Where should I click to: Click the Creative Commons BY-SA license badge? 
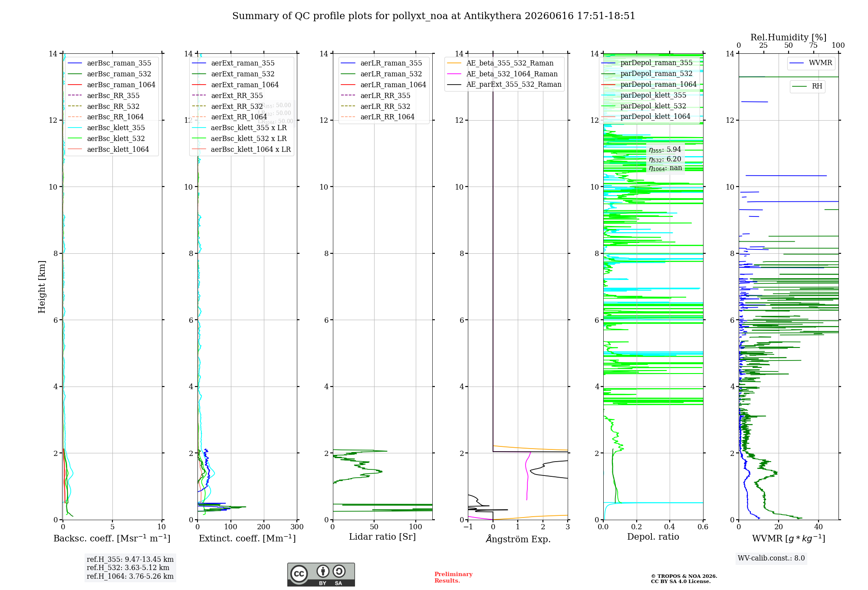click(321, 574)
